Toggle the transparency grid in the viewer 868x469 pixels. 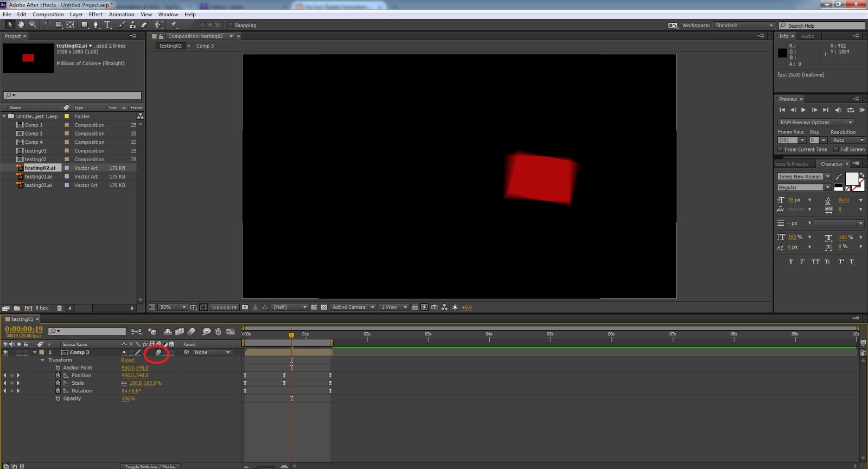click(x=324, y=307)
